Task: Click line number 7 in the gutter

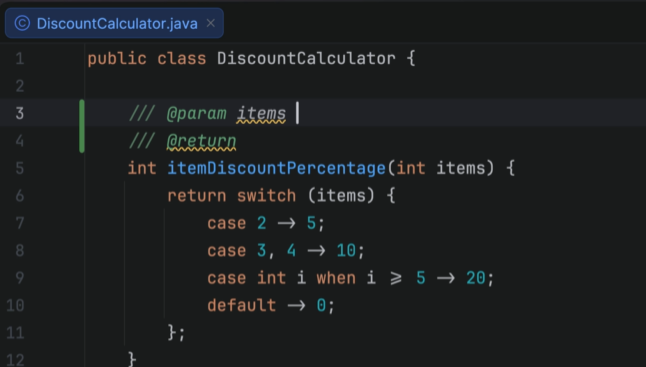Action: (x=20, y=223)
